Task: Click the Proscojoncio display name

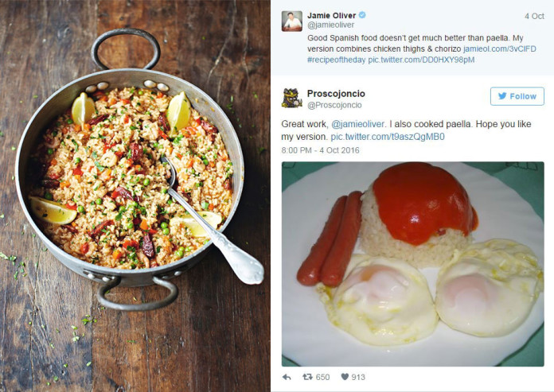Action: point(336,94)
